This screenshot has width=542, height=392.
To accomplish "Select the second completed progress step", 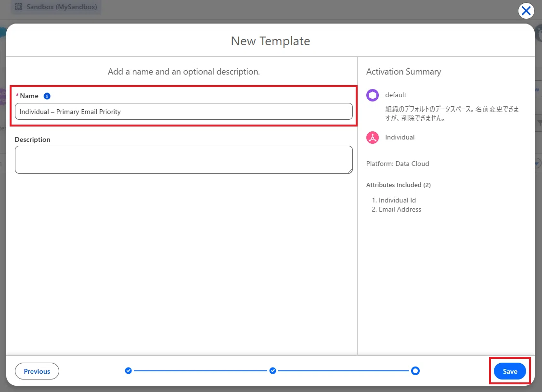I will [273, 371].
